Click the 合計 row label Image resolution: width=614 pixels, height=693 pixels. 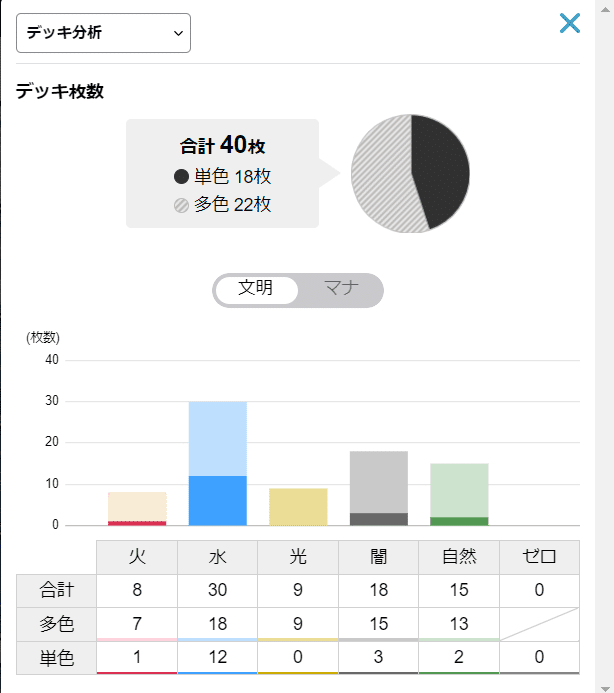[56, 590]
